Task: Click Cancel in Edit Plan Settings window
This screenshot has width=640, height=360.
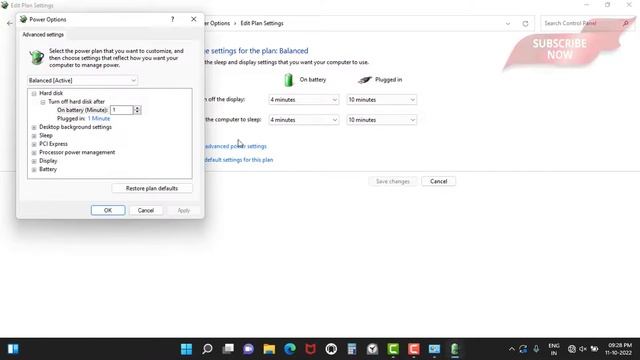Action: click(x=438, y=181)
